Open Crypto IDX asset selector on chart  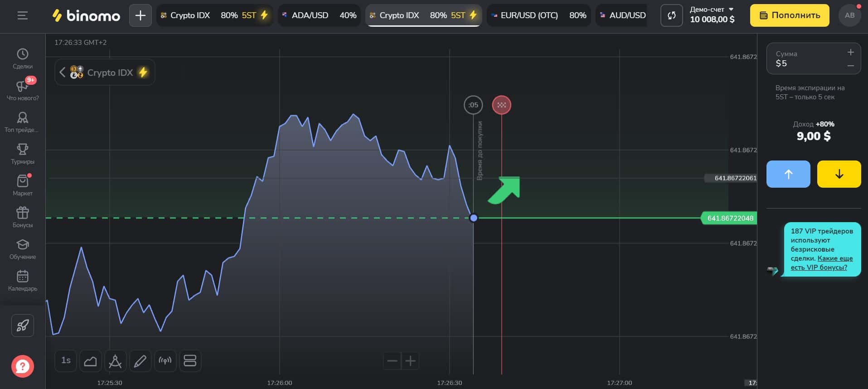(x=105, y=72)
